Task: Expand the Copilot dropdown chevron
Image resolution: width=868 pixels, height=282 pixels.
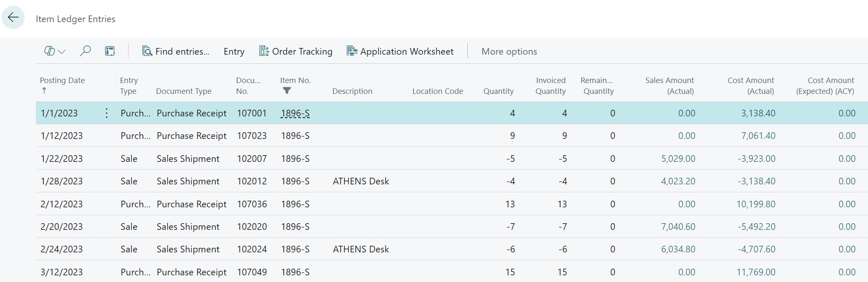Action: tap(62, 52)
